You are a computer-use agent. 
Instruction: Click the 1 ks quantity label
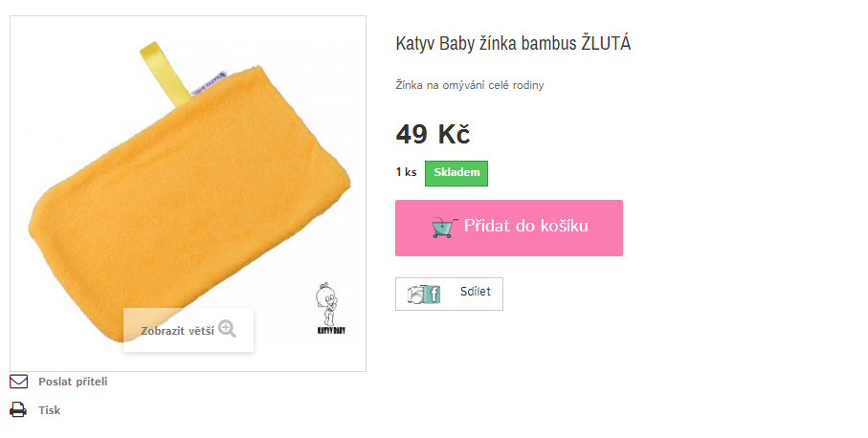(406, 172)
